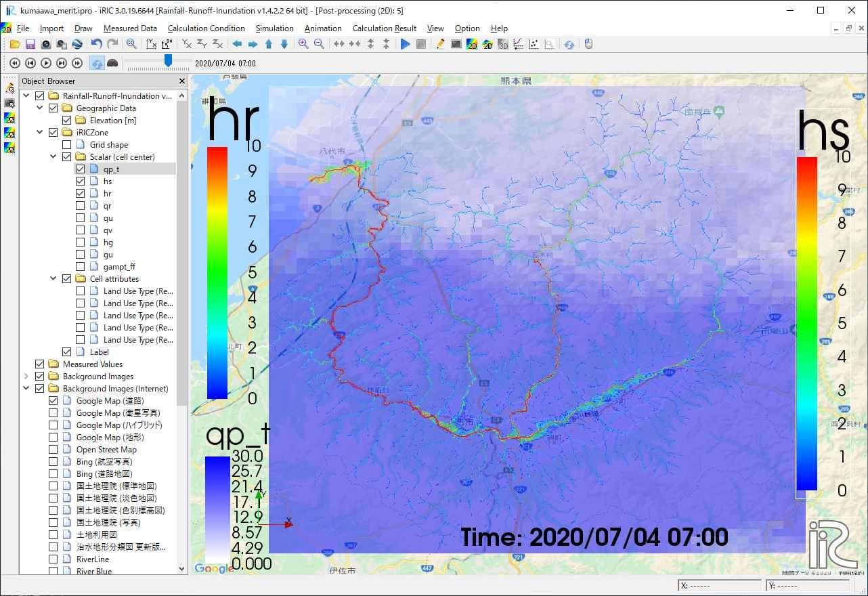Viewport: 868px width, 596px height.
Task: Expand the Background Images node
Action: pyautogui.click(x=26, y=377)
